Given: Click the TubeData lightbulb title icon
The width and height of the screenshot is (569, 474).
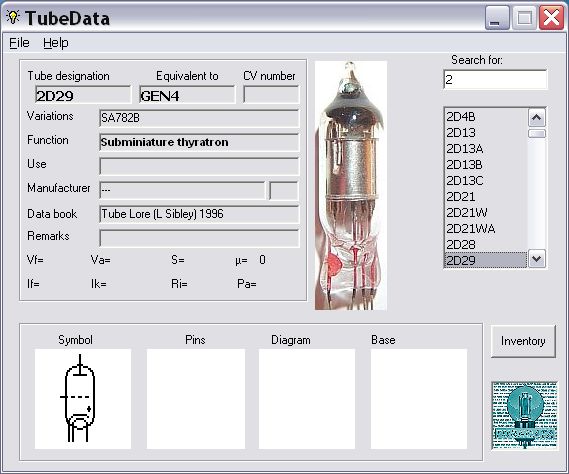Looking at the screenshot, I should [13, 17].
